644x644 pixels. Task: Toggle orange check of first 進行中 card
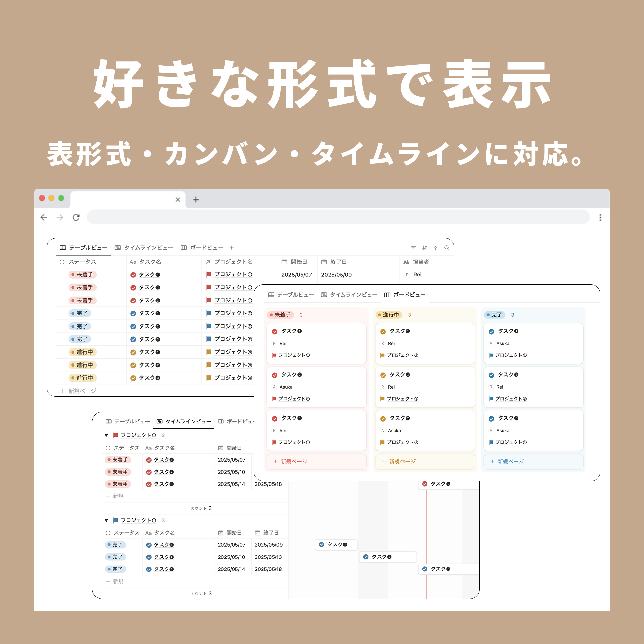383,332
